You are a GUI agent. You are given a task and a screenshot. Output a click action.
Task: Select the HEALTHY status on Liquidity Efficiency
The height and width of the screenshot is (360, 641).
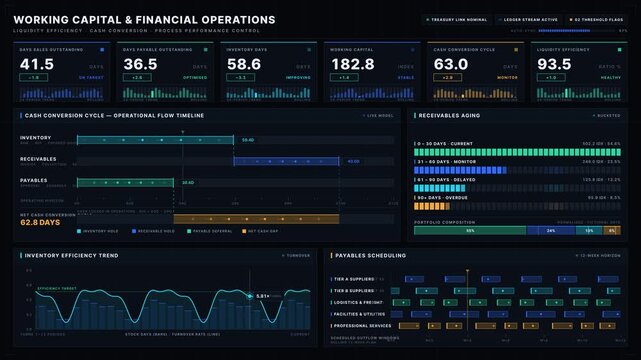(x=611, y=77)
